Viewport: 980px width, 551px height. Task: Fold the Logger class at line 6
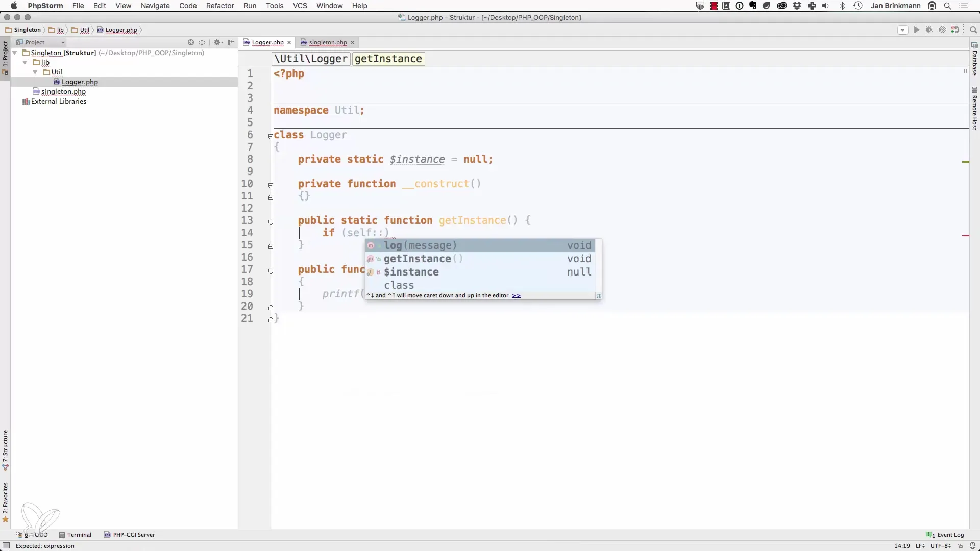point(271,136)
